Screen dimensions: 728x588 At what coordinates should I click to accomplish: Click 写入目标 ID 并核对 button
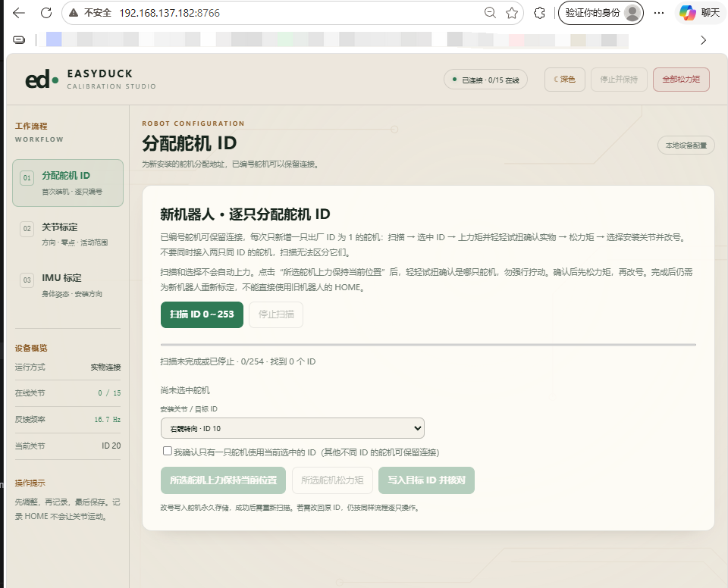tap(427, 480)
